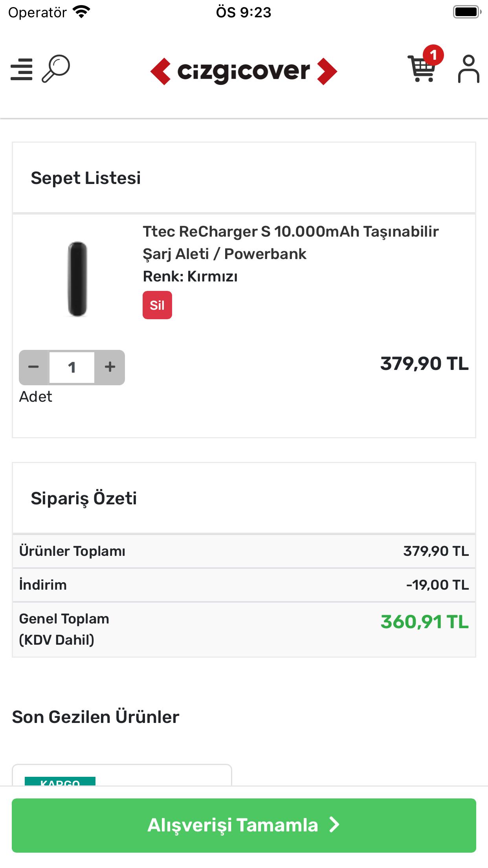The height and width of the screenshot is (868, 488).
Task: Open the powerbank product thumbnail
Action: click(77, 279)
